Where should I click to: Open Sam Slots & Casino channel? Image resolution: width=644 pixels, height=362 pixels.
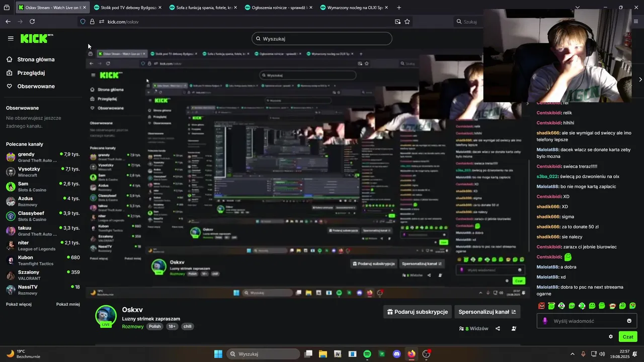[42, 187]
